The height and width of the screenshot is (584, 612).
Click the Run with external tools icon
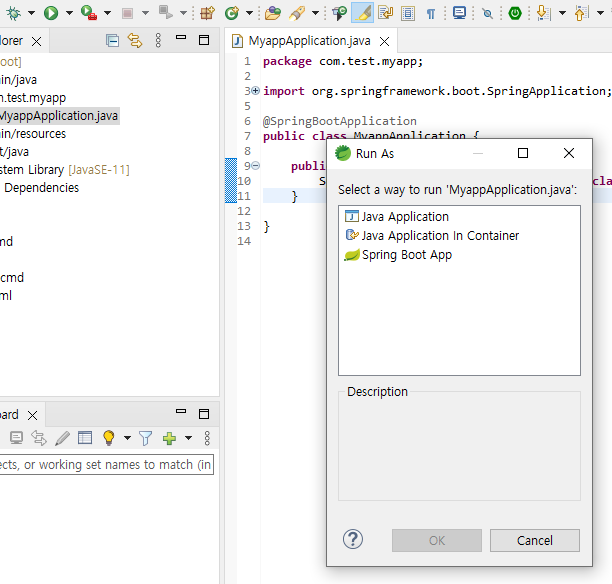click(89, 13)
